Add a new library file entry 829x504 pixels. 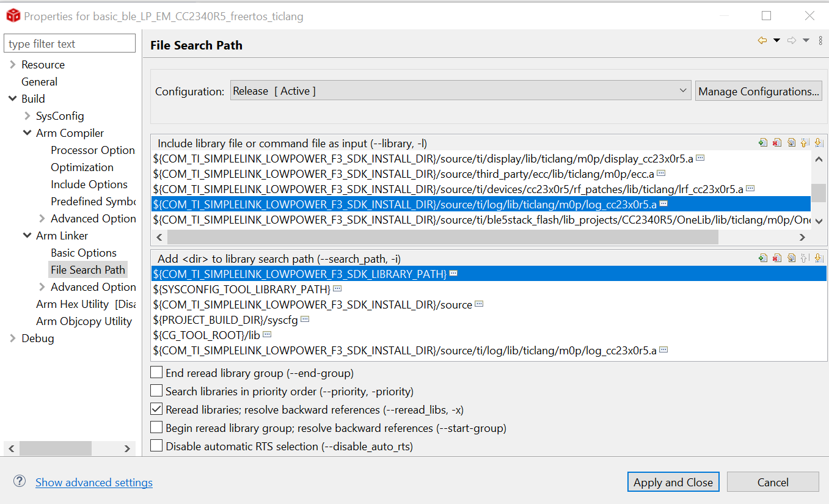(x=762, y=142)
